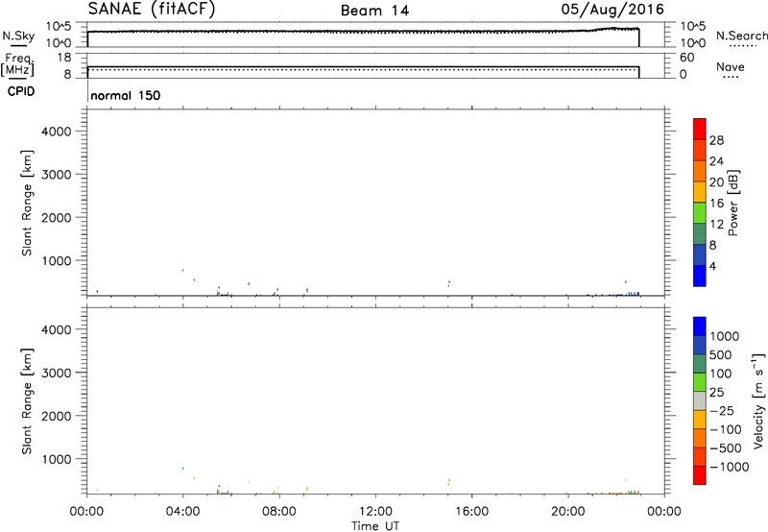The image size is (768, 532).
Task: Click the SANAE (fitACF) title text
Action: 152,10
